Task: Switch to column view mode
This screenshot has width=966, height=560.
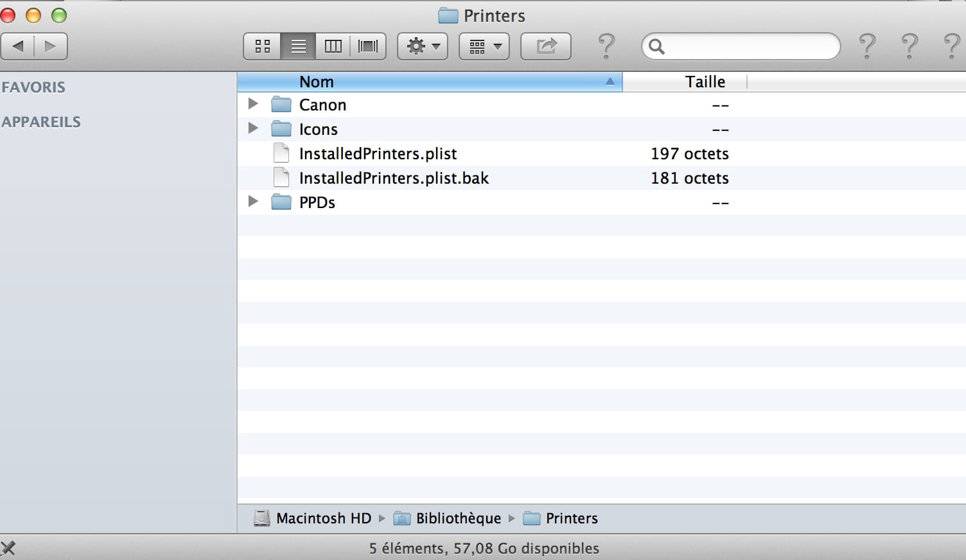Action: (333, 46)
